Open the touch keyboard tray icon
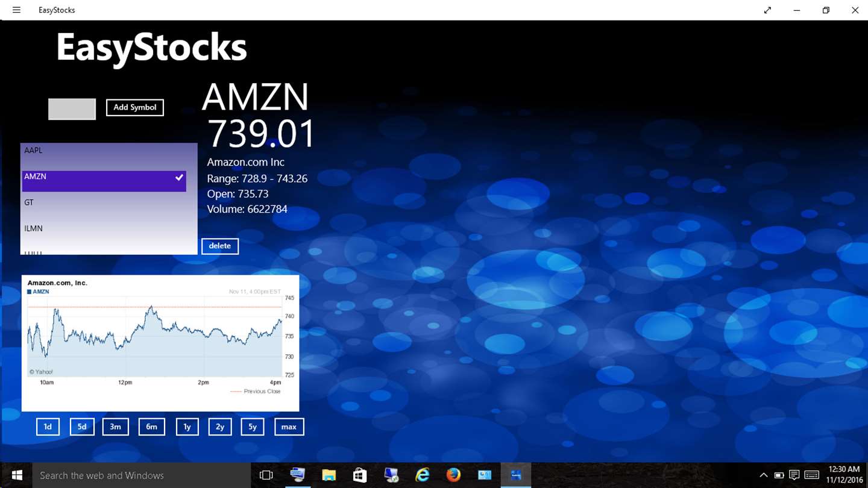This screenshot has width=868, height=488. click(811, 475)
